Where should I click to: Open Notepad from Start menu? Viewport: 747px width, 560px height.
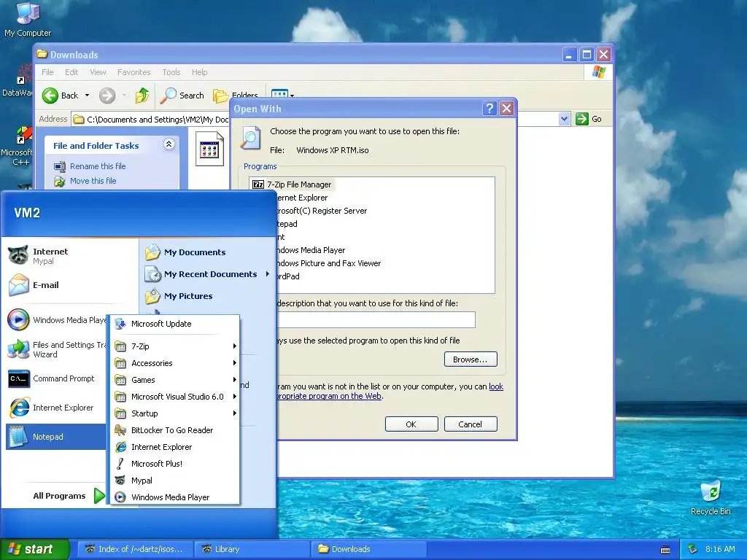pos(56,437)
